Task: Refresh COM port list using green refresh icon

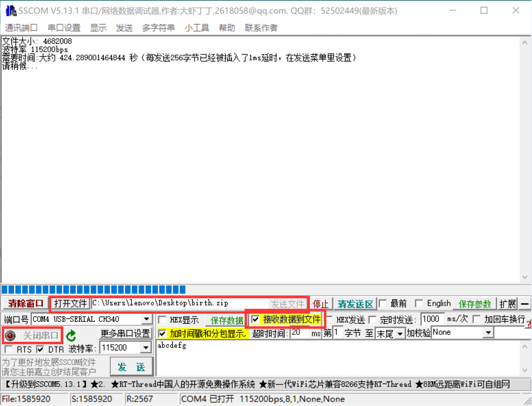Action: (71, 335)
